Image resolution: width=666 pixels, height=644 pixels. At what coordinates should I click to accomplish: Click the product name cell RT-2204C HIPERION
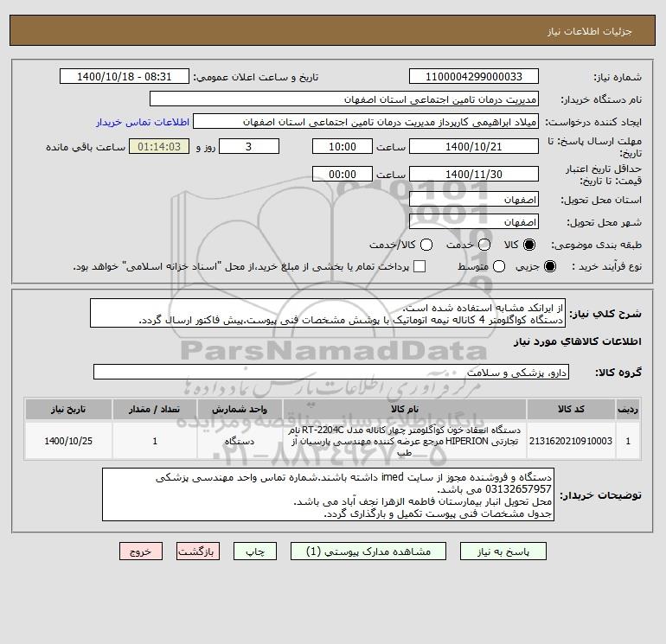tap(405, 441)
